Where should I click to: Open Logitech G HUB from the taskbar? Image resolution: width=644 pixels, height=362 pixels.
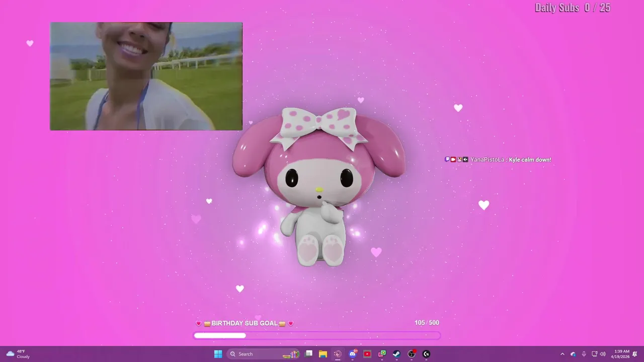tap(426, 354)
